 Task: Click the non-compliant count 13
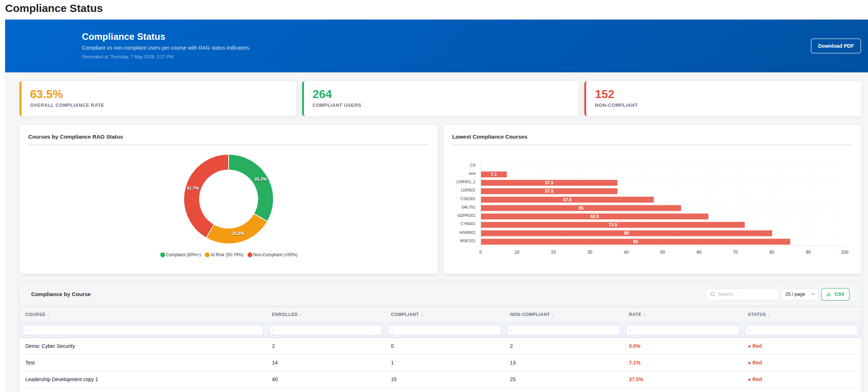513,363
